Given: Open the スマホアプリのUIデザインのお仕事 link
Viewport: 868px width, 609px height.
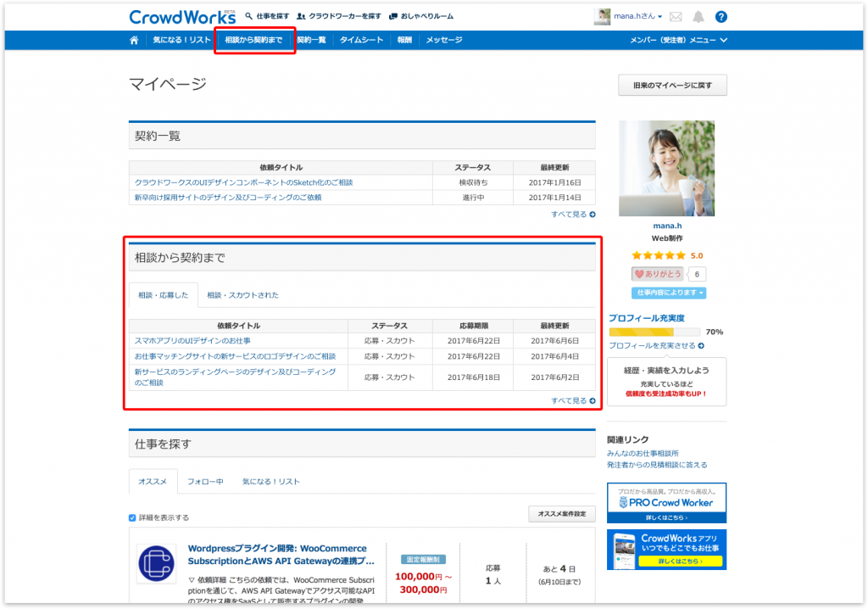Looking at the screenshot, I should (192, 340).
